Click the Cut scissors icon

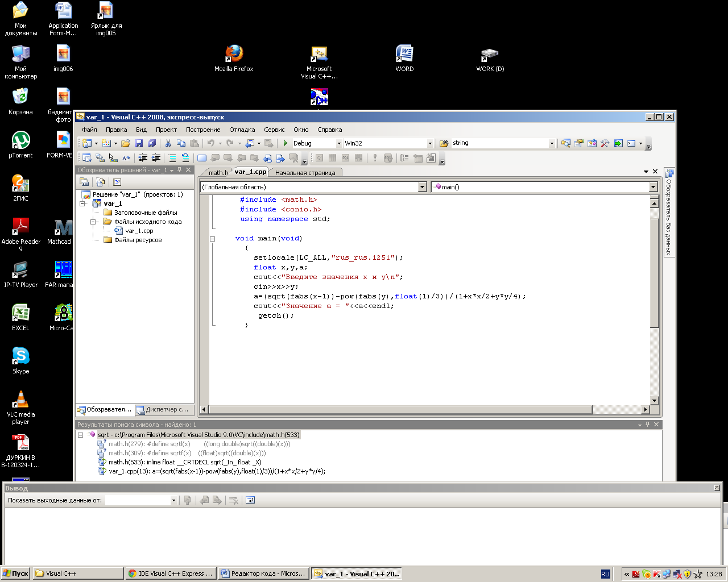tap(168, 143)
